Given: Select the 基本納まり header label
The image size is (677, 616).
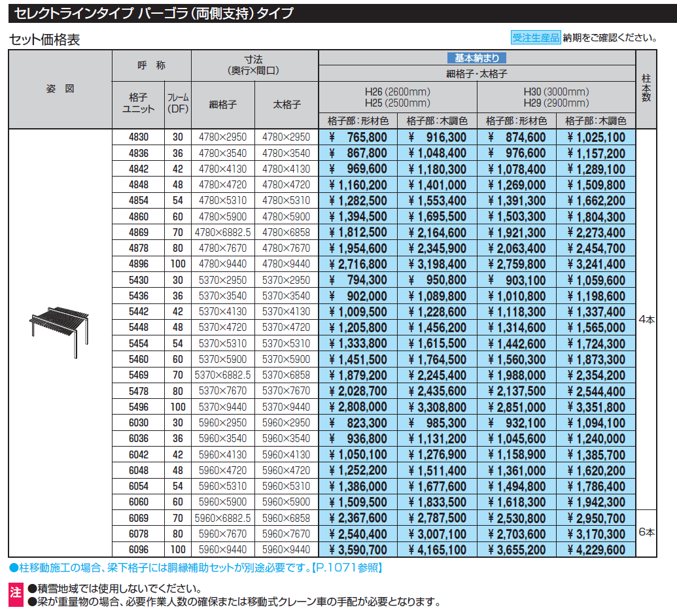Looking at the screenshot, I should (477, 58).
